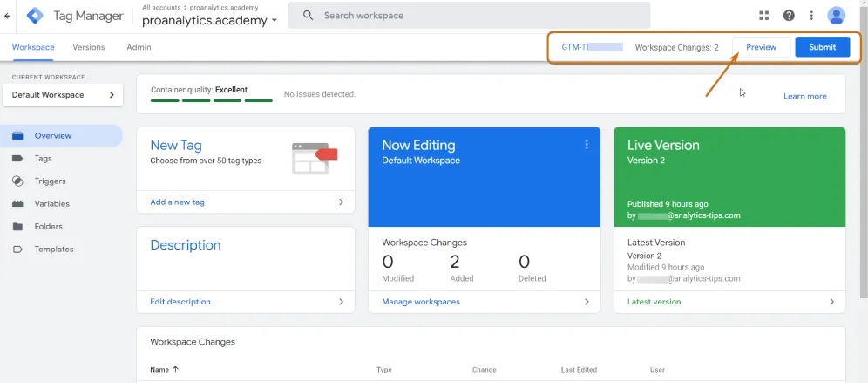Click the Added count number 2
The width and height of the screenshot is (868, 383).
tap(455, 262)
